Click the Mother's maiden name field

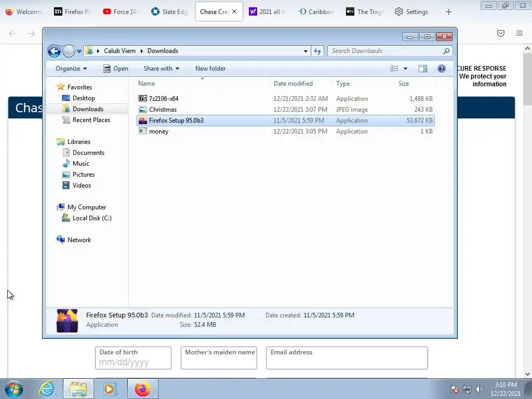tap(219, 358)
